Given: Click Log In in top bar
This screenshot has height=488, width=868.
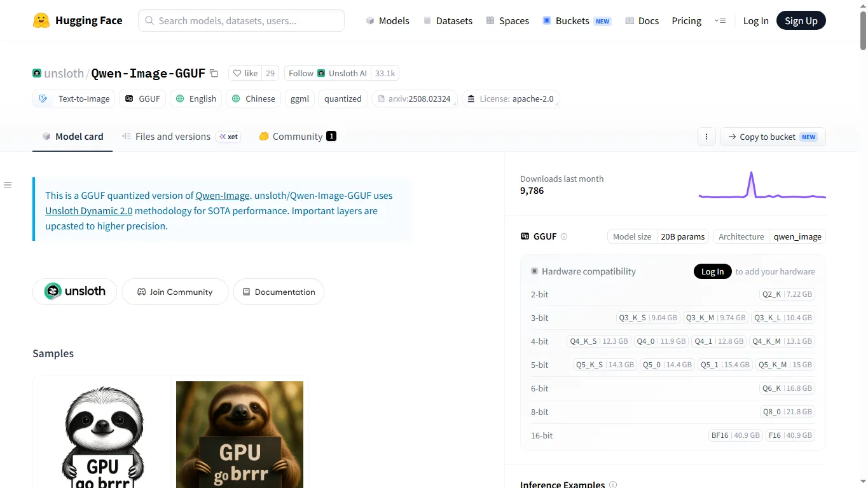Looking at the screenshot, I should [755, 20].
